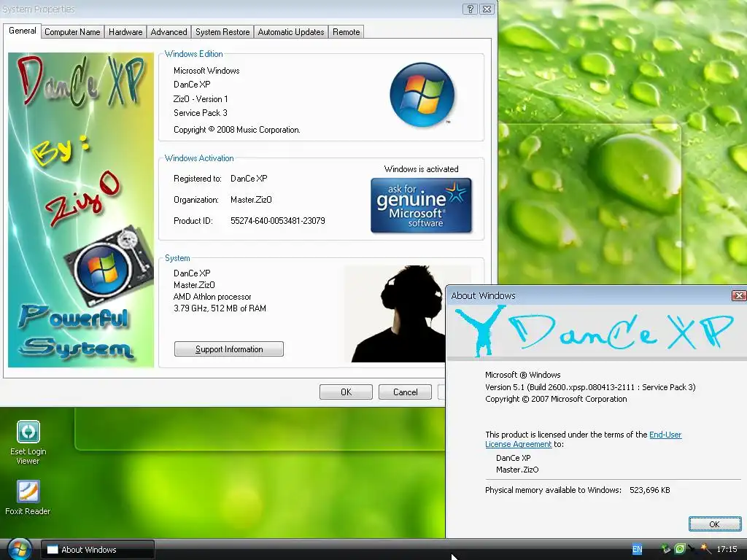Image resolution: width=747 pixels, height=560 pixels.
Task: Click the Support Information button
Action: tap(228, 349)
